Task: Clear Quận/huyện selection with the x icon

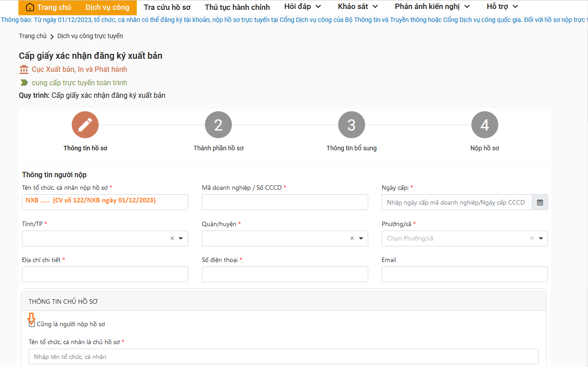Action: [352, 238]
